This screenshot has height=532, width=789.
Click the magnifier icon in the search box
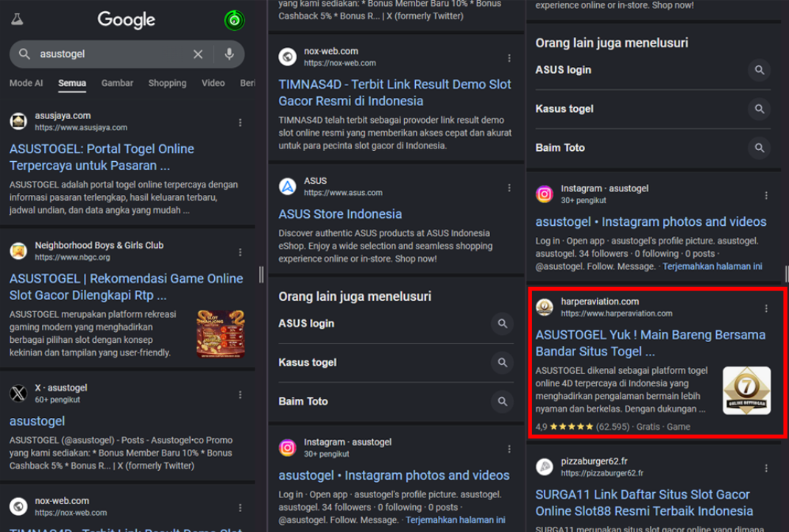click(25, 54)
